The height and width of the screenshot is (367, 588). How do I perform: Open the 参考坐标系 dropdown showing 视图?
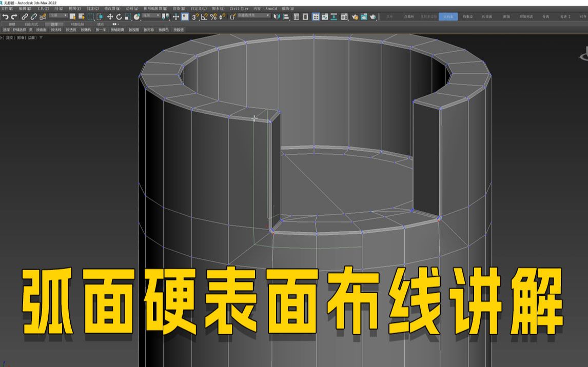click(x=151, y=17)
